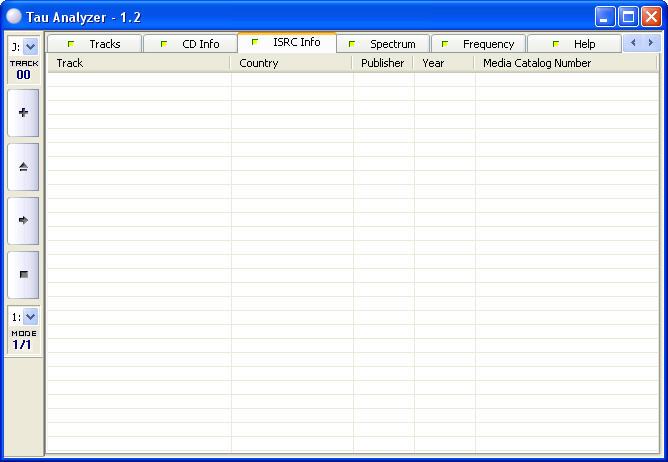Sort by the Track column header

pos(139,63)
